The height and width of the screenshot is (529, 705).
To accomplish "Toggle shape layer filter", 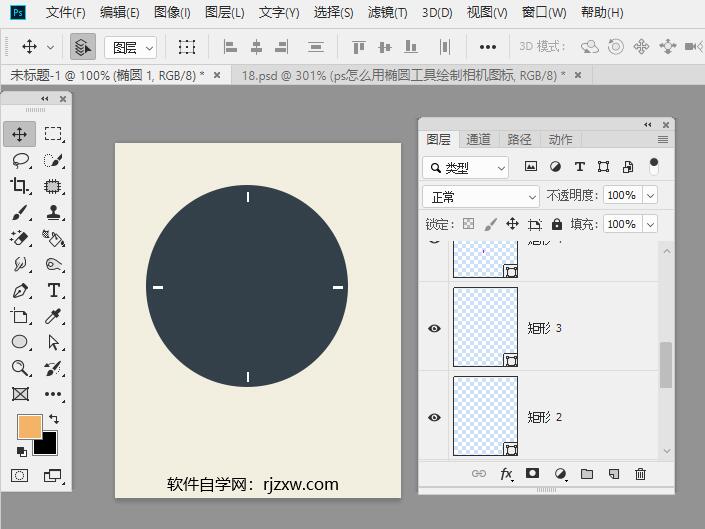I will (603, 167).
